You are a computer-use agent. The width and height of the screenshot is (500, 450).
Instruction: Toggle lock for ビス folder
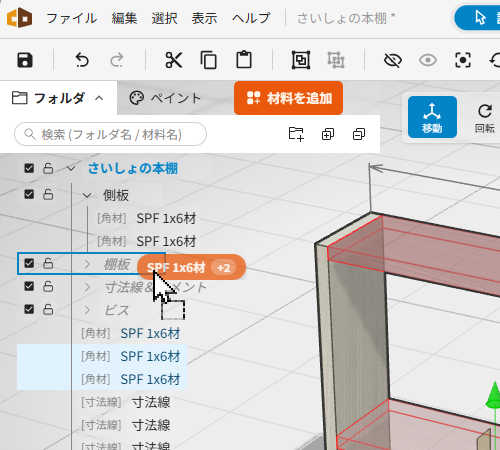pyautogui.click(x=48, y=309)
